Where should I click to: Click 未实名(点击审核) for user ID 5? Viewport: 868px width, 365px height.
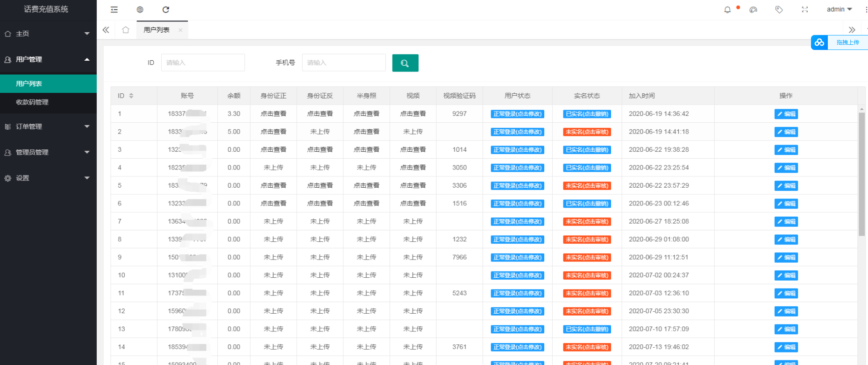coord(587,186)
